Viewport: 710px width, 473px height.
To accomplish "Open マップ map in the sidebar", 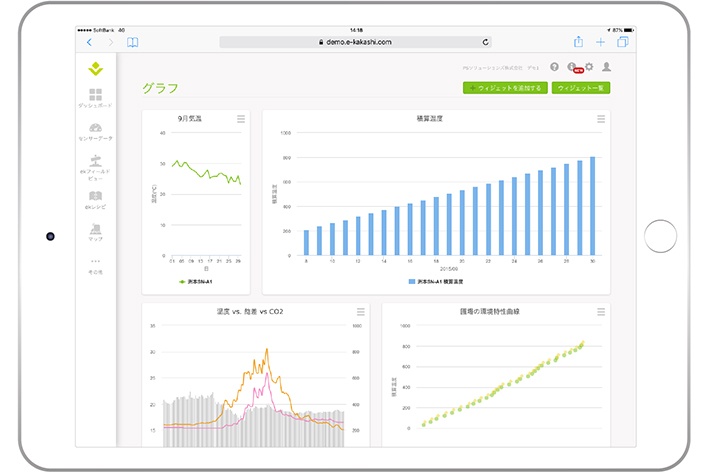I will 95,232.
